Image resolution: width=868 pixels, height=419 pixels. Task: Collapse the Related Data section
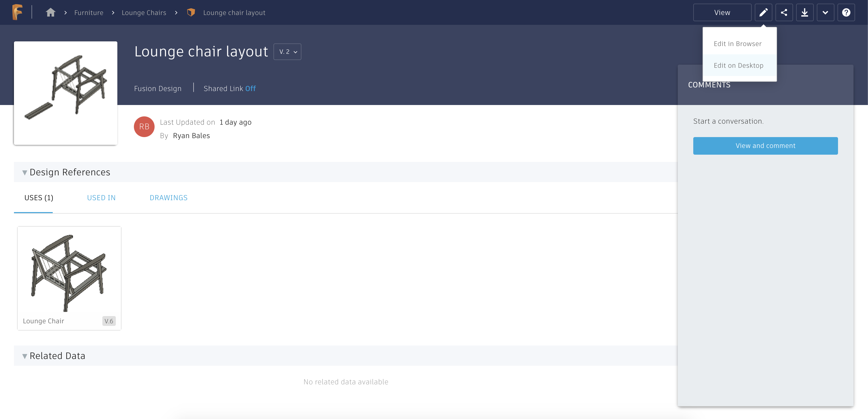(25, 356)
